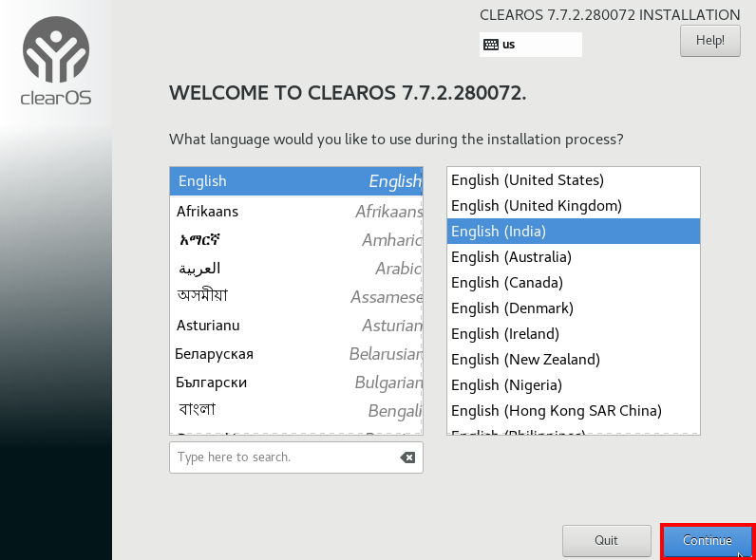Image resolution: width=756 pixels, height=560 pixels.
Task: Pick the Assamese language row
Action: 296,296
